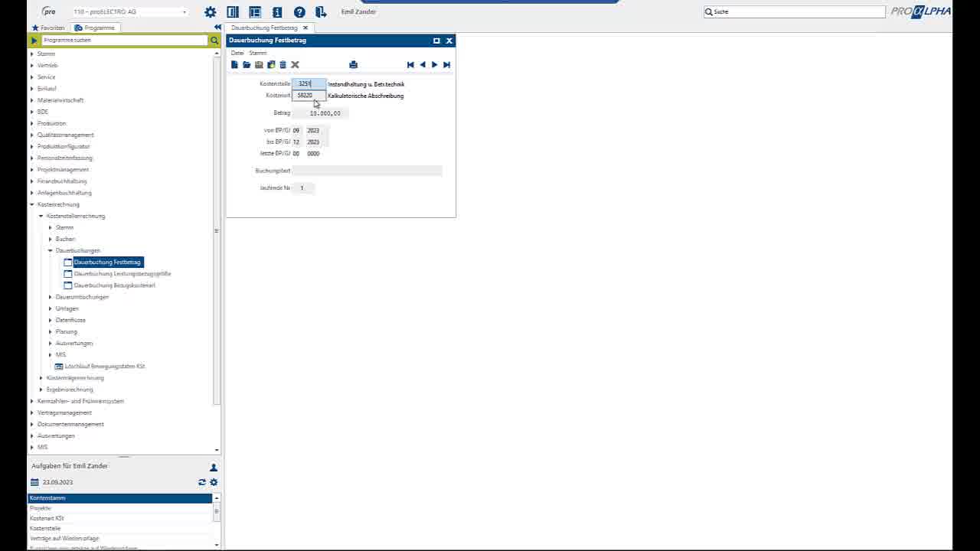
Task: Collapse the Kostenrechnung tree node
Action: point(31,204)
